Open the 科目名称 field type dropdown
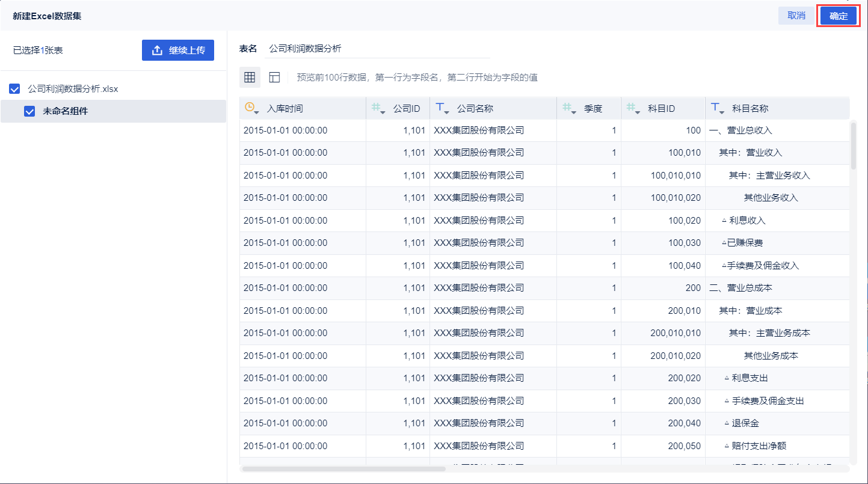The width and height of the screenshot is (868, 484). click(x=718, y=108)
